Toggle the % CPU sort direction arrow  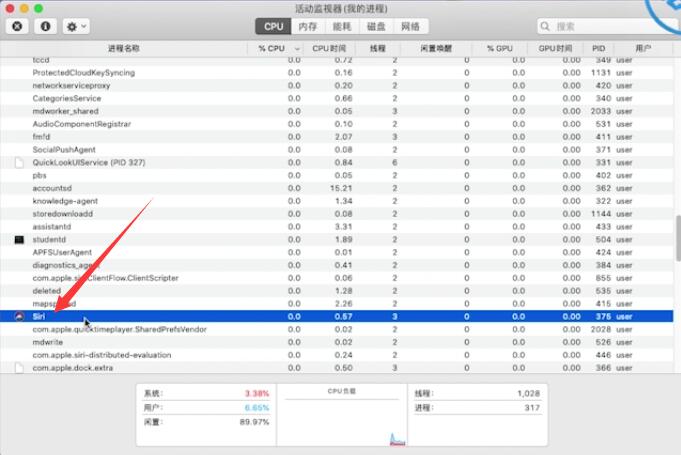click(x=297, y=49)
